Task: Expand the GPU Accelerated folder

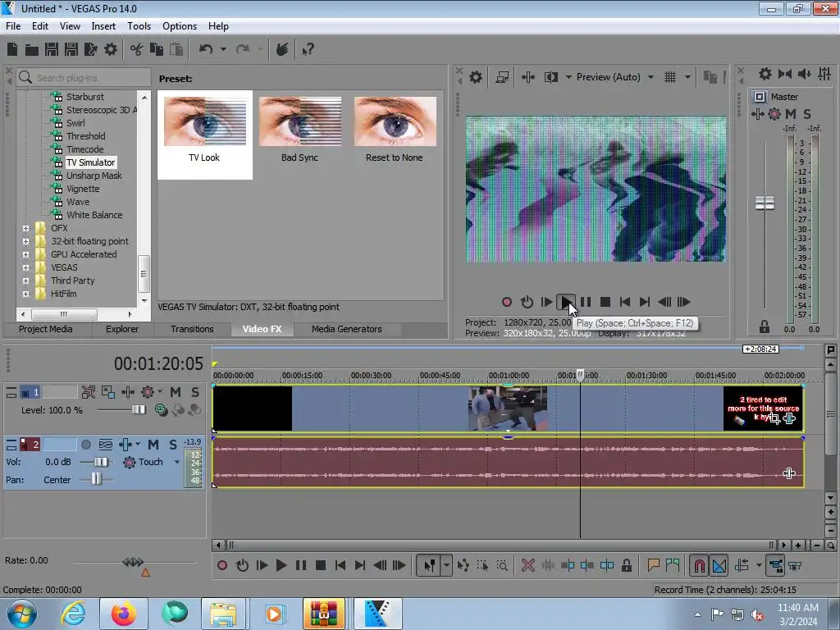Action: [25, 254]
